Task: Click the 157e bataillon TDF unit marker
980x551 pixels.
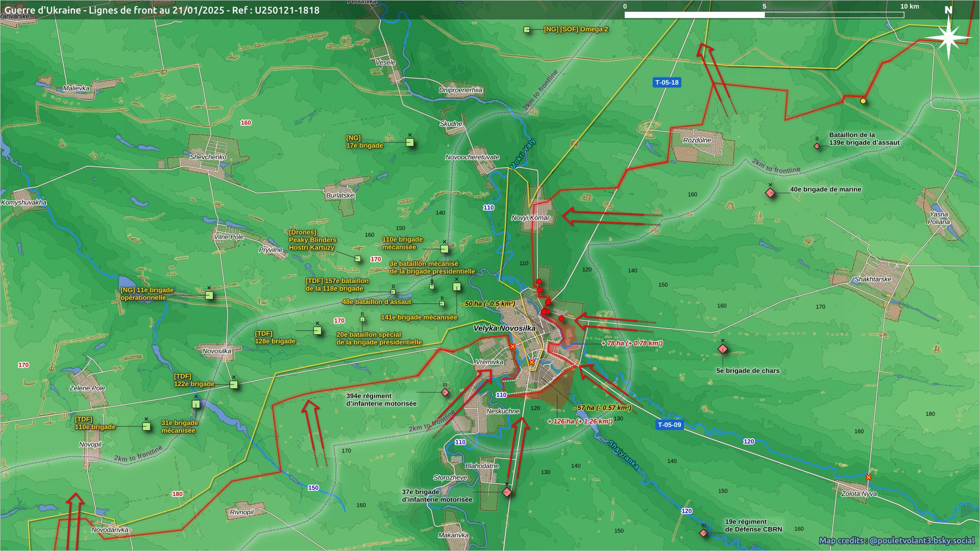Action: point(393,292)
